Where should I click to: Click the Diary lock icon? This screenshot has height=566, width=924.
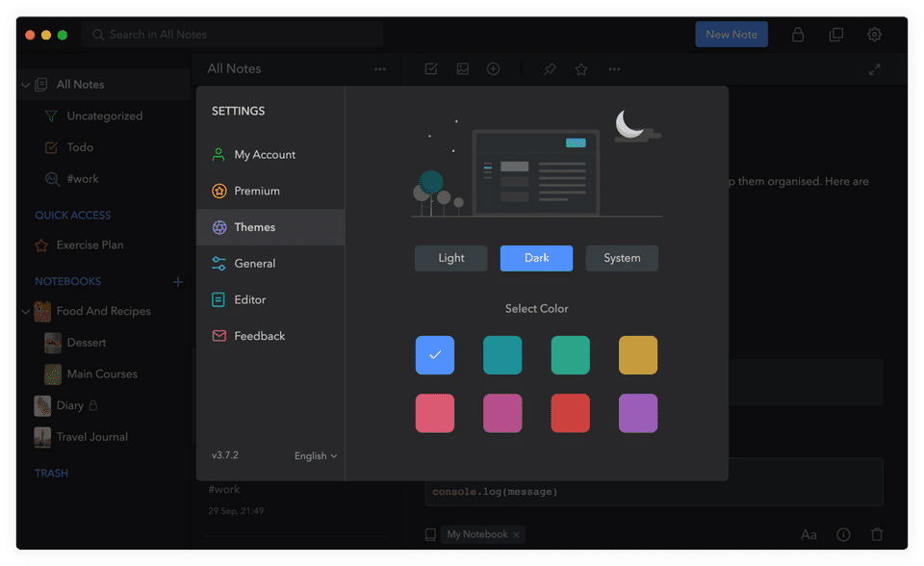point(93,405)
